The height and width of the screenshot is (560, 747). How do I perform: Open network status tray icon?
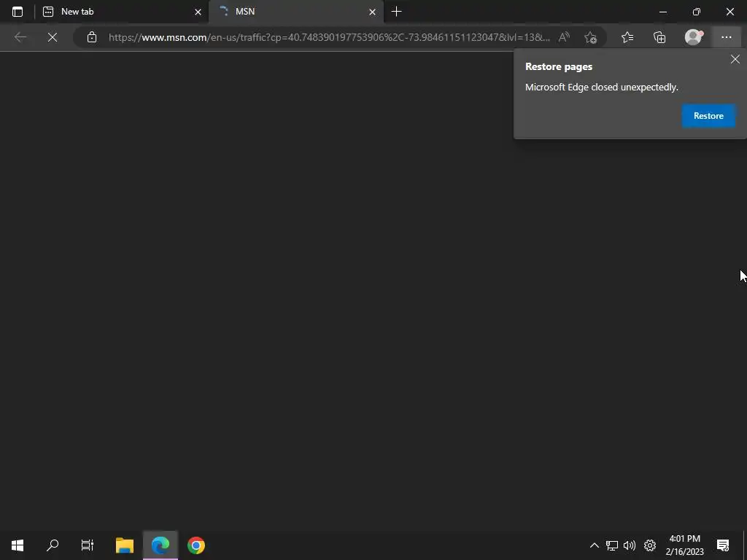(x=612, y=545)
